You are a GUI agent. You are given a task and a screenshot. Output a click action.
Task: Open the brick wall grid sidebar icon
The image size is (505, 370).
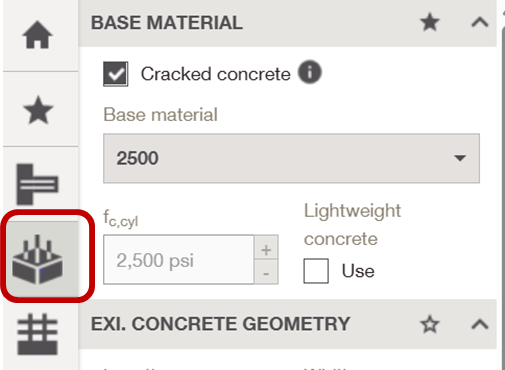[37, 334]
